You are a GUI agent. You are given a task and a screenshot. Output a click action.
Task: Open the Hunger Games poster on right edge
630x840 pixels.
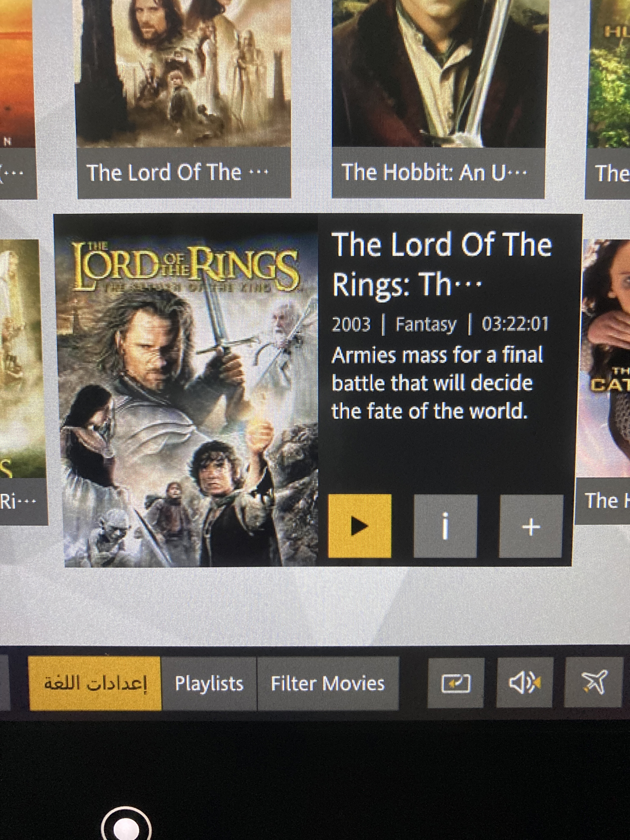click(606, 358)
